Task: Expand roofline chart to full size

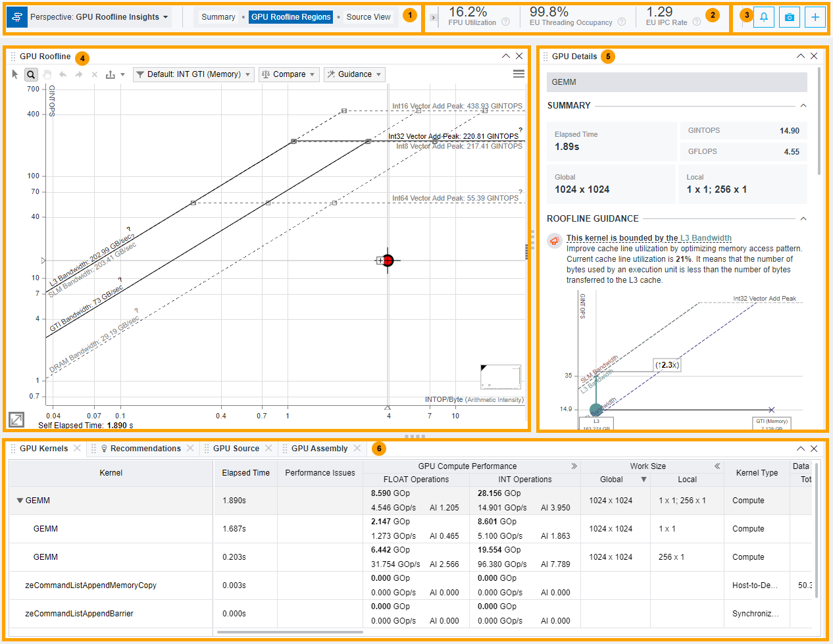Action: 16,419
